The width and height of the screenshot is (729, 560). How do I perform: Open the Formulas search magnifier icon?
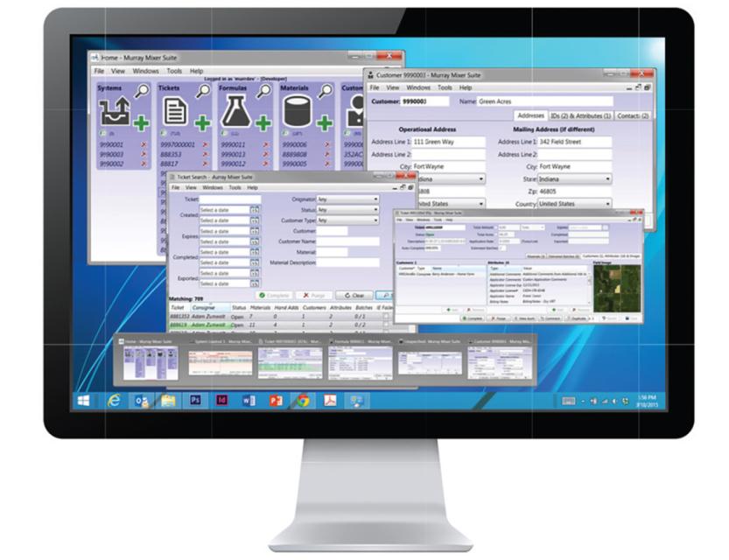coord(264,90)
